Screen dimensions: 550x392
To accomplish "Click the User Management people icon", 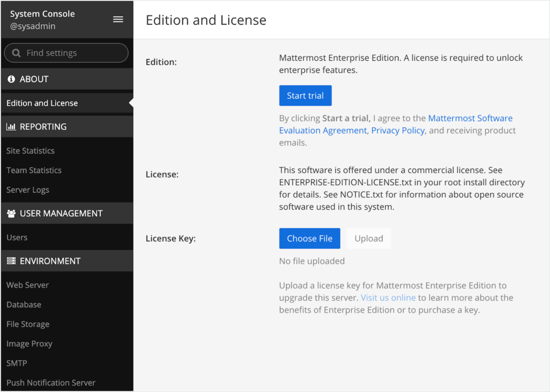I will click(11, 214).
